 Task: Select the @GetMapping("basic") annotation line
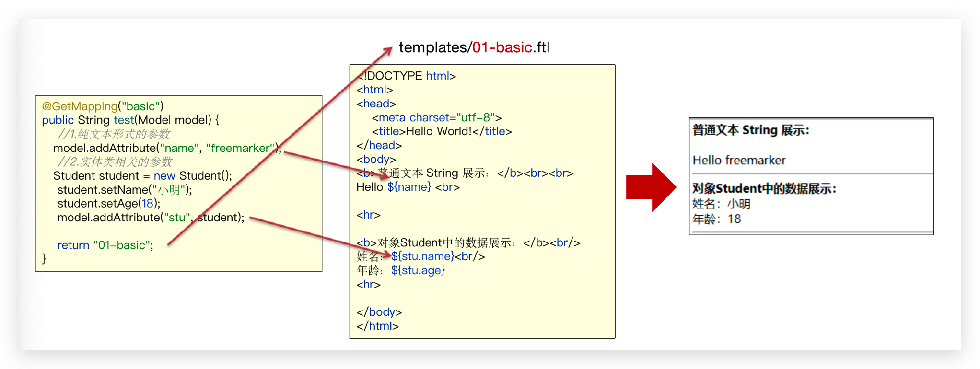pos(103,106)
